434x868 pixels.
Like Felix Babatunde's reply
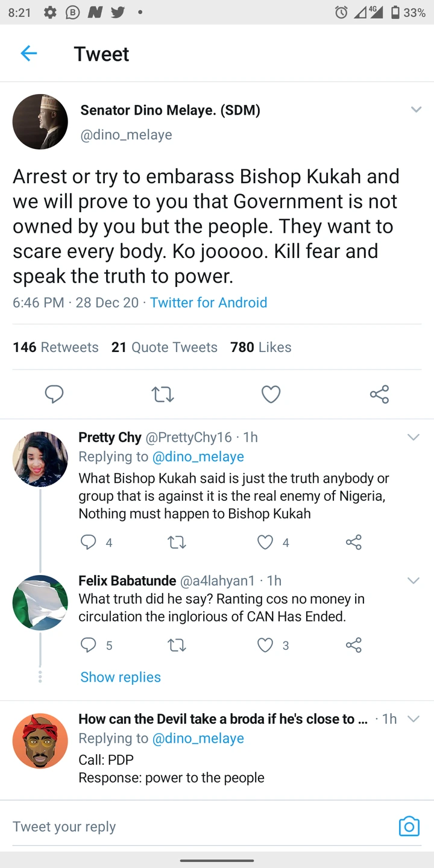pyautogui.click(x=265, y=646)
